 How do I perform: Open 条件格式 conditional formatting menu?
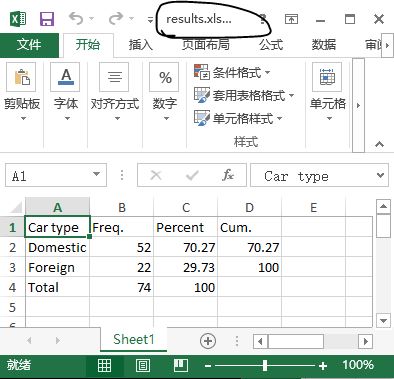(232, 72)
